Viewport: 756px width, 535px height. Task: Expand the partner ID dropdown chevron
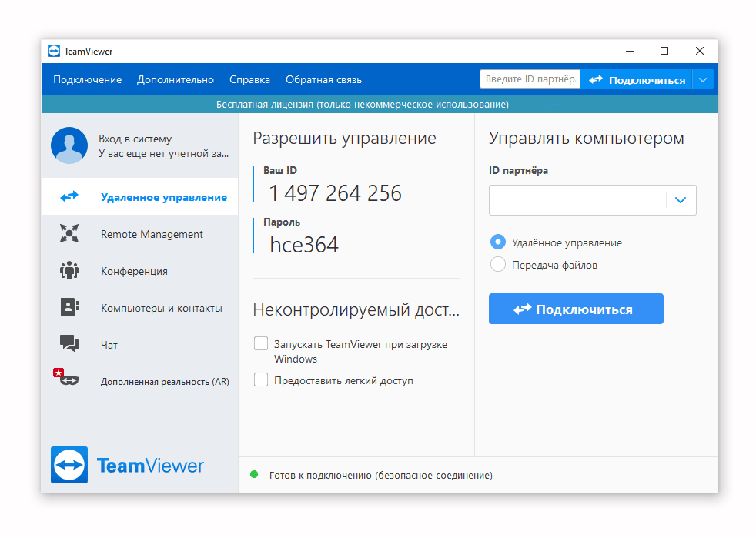(x=681, y=200)
